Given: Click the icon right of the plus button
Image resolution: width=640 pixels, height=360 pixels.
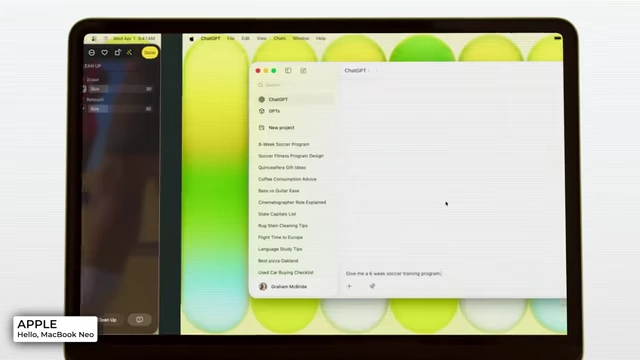Looking at the screenshot, I should click(x=372, y=286).
